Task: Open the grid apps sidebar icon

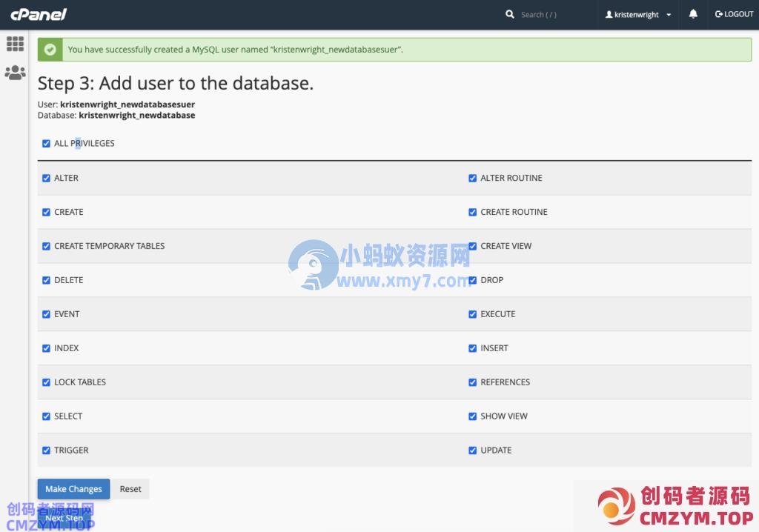Action: coord(15,44)
